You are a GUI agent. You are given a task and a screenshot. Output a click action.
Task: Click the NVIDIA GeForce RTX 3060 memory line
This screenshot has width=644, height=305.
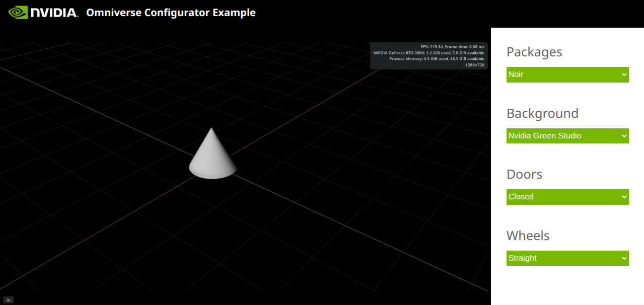tap(429, 53)
